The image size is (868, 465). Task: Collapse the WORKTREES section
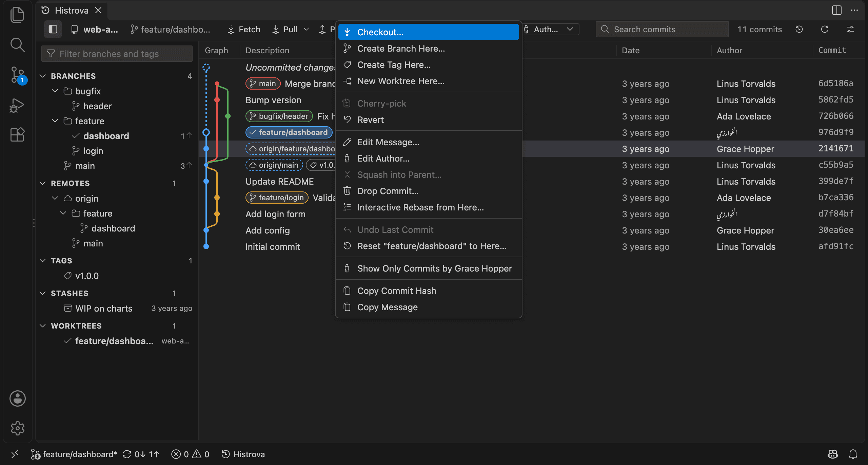click(43, 326)
